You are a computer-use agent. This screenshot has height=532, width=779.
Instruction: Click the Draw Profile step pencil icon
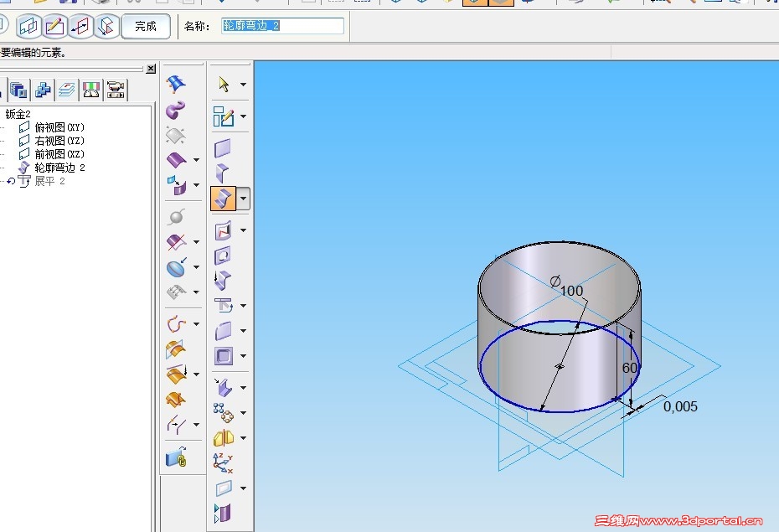pyautogui.click(x=54, y=26)
